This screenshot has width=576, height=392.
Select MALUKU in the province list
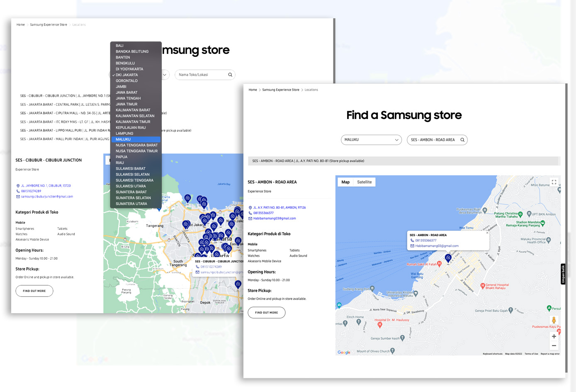pyautogui.click(x=123, y=139)
